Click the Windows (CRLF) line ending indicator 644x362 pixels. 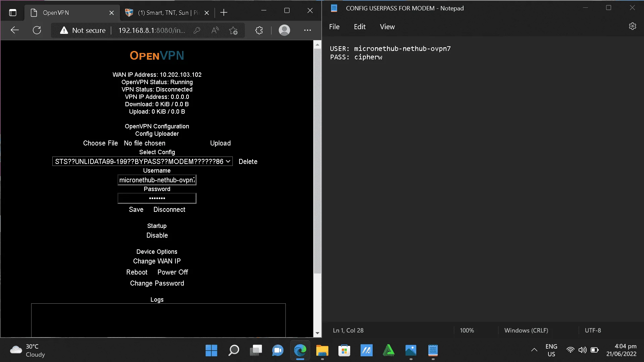point(526,330)
